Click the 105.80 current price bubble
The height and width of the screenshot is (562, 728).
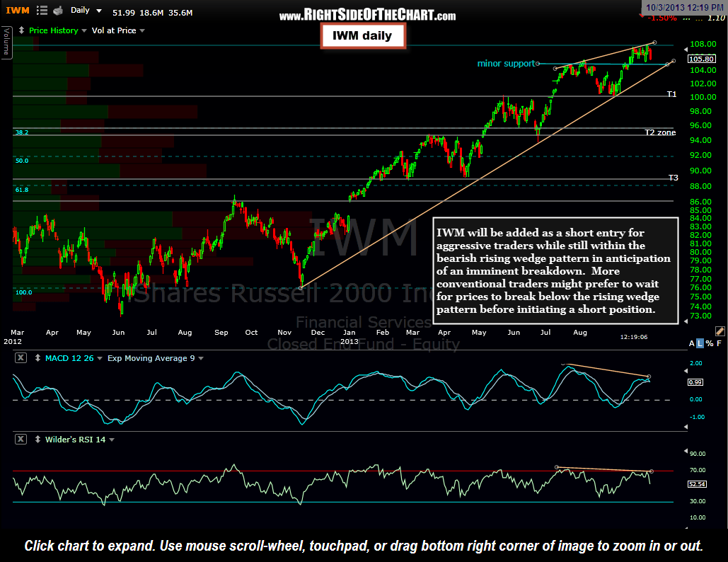point(702,59)
